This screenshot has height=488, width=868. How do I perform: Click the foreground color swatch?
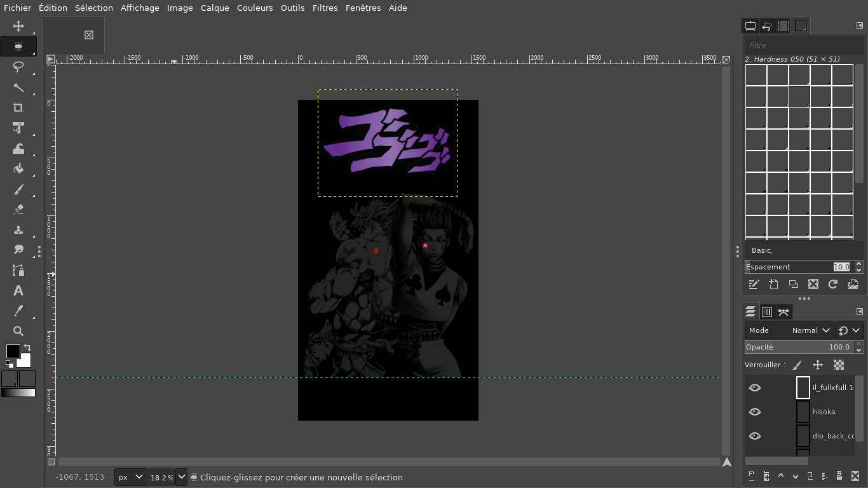pos(13,351)
